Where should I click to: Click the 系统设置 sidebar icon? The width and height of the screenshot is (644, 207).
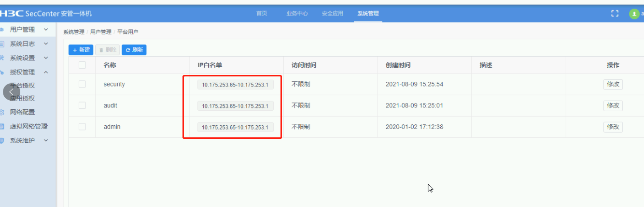(x=2, y=58)
